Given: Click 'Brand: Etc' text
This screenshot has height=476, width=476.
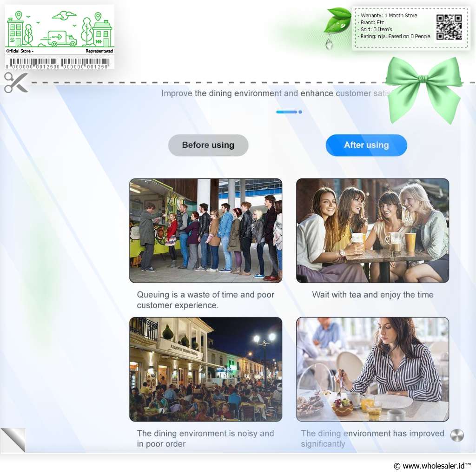Looking at the screenshot, I should (x=372, y=22).
